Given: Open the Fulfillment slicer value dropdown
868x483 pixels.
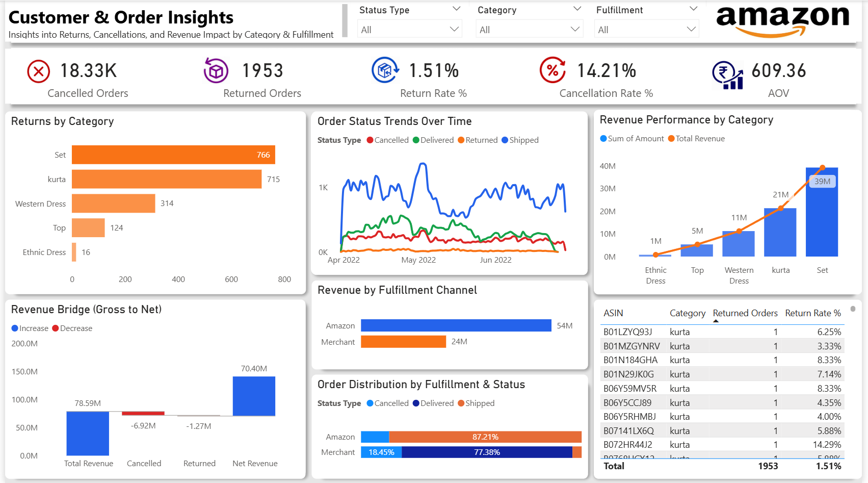Looking at the screenshot, I should coord(647,30).
